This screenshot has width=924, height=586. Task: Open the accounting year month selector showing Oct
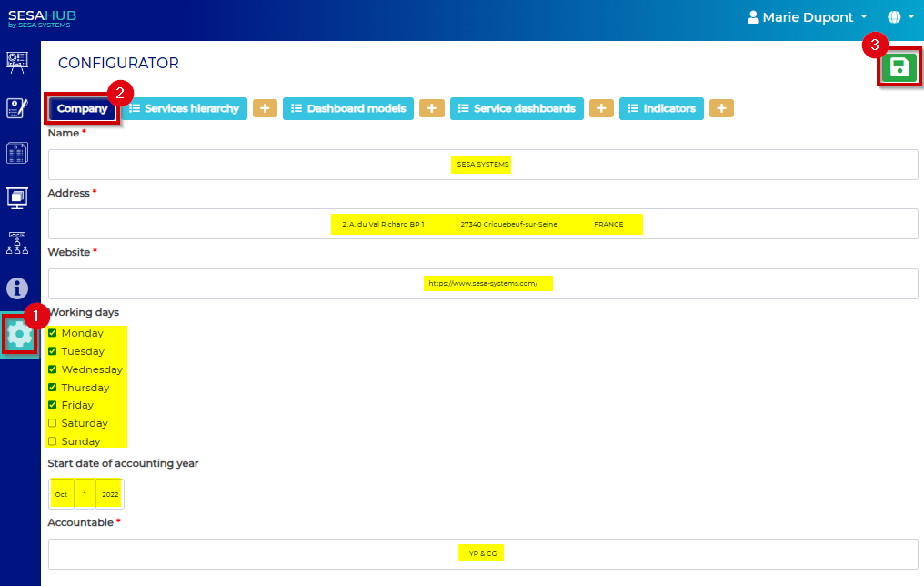61,493
